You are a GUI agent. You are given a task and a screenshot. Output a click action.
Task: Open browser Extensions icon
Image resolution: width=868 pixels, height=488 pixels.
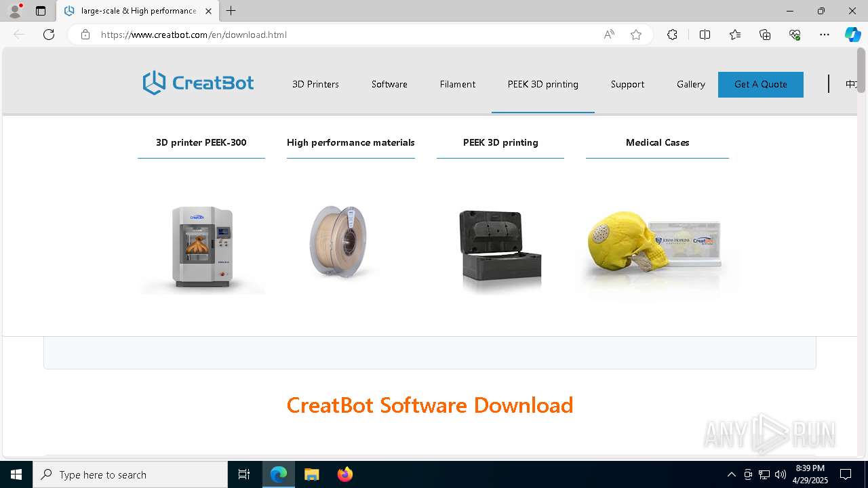672,35
